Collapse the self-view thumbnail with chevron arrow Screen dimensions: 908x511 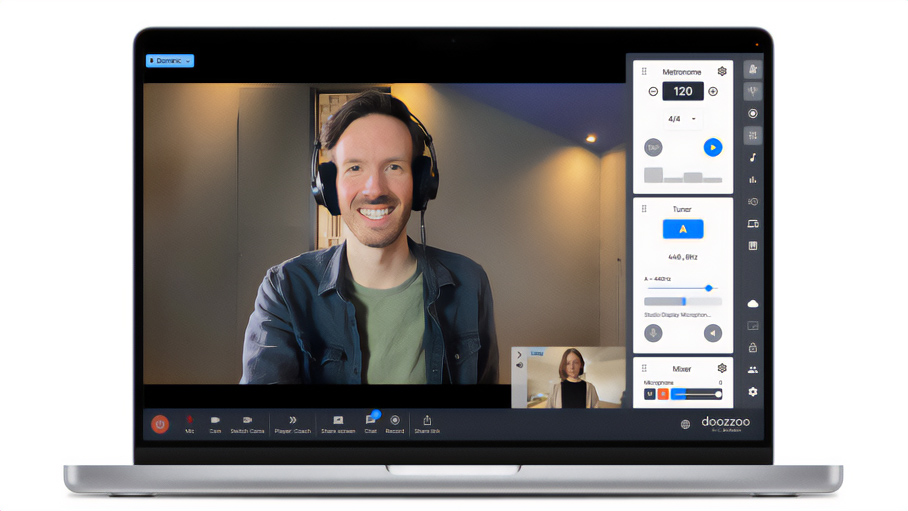(x=519, y=355)
